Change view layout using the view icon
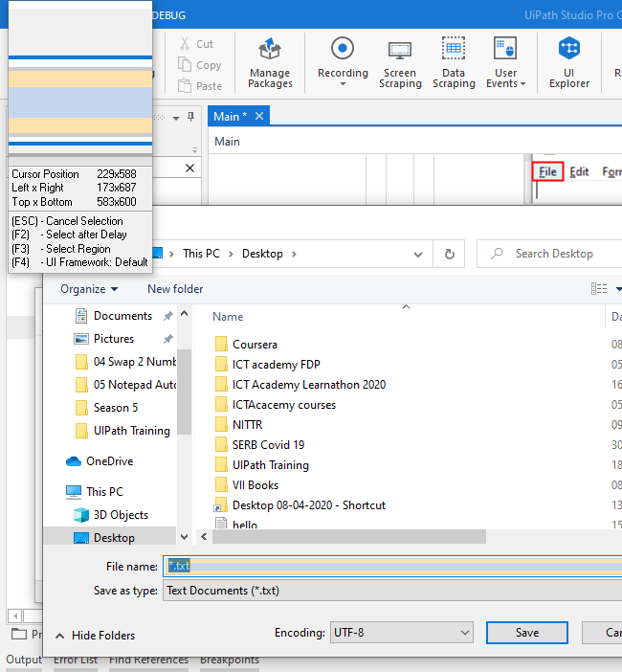Image resolution: width=622 pixels, height=672 pixels. click(599, 289)
